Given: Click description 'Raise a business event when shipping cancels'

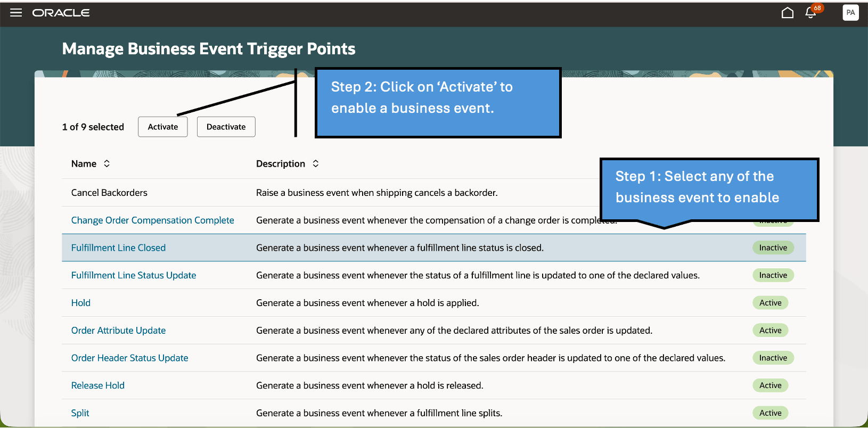Looking at the screenshot, I should tap(377, 193).
